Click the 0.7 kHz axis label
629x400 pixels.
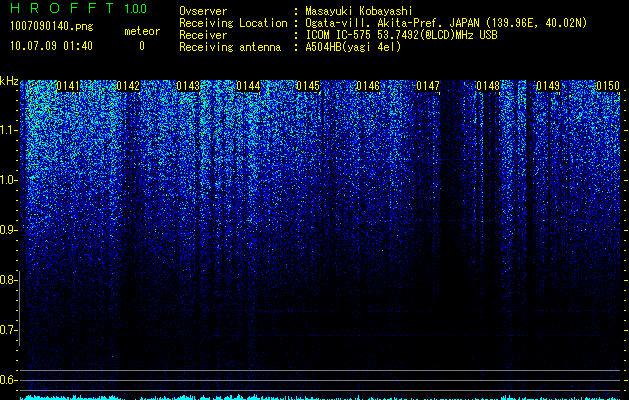point(8,330)
